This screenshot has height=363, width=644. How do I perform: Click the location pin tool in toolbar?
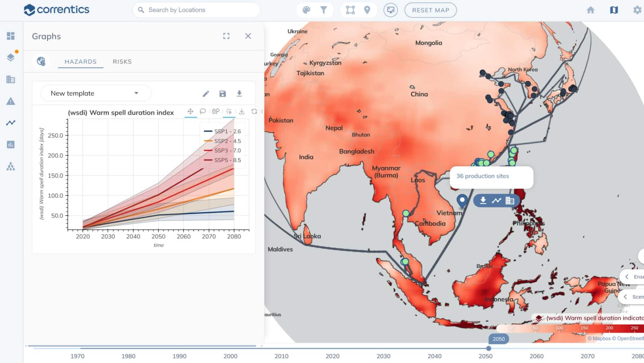(x=367, y=10)
